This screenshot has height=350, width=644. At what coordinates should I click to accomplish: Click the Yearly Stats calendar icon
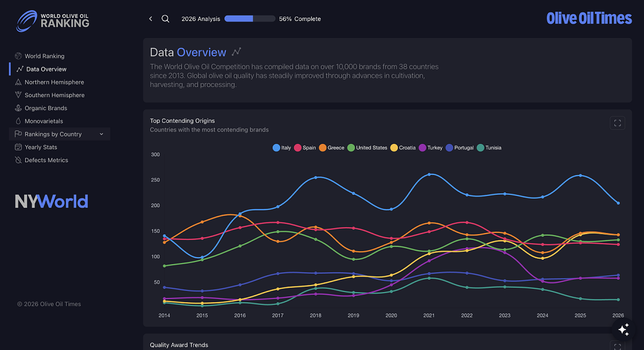click(x=18, y=147)
